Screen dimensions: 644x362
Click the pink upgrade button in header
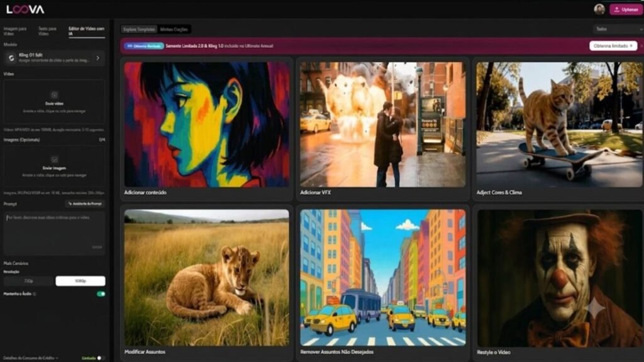tap(626, 9)
